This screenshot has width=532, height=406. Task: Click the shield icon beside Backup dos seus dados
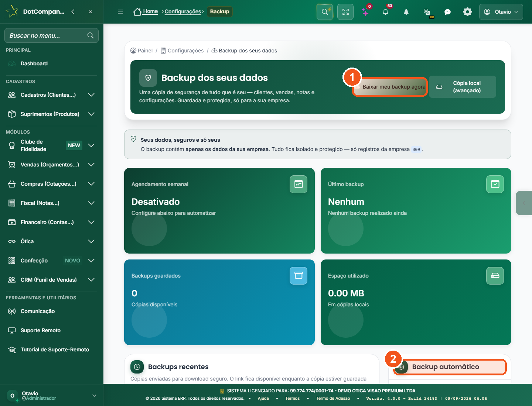pyautogui.click(x=148, y=78)
